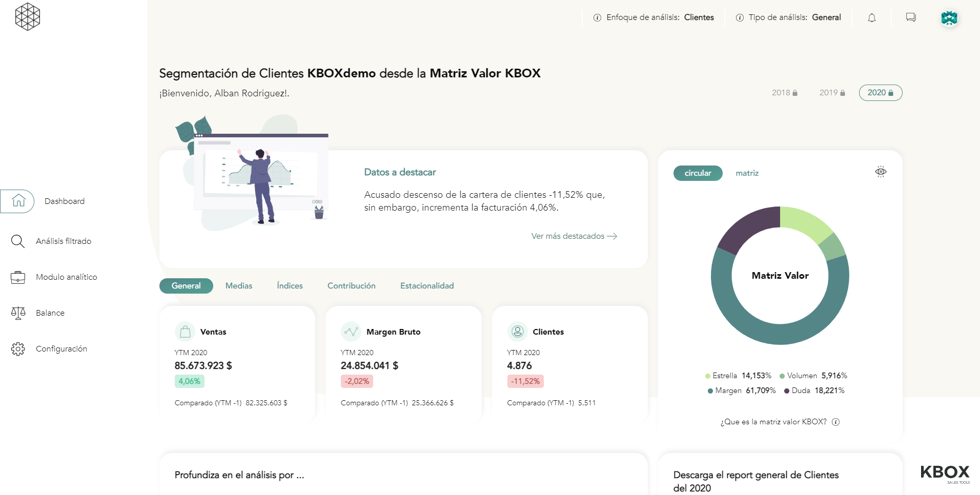This screenshot has width=980, height=495.
Task: Open the user profile avatar
Action: pos(949,18)
